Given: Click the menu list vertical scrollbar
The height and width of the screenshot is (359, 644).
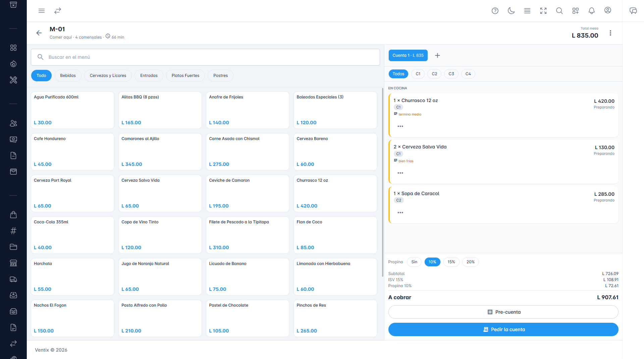Looking at the screenshot, I should (383, 182).
